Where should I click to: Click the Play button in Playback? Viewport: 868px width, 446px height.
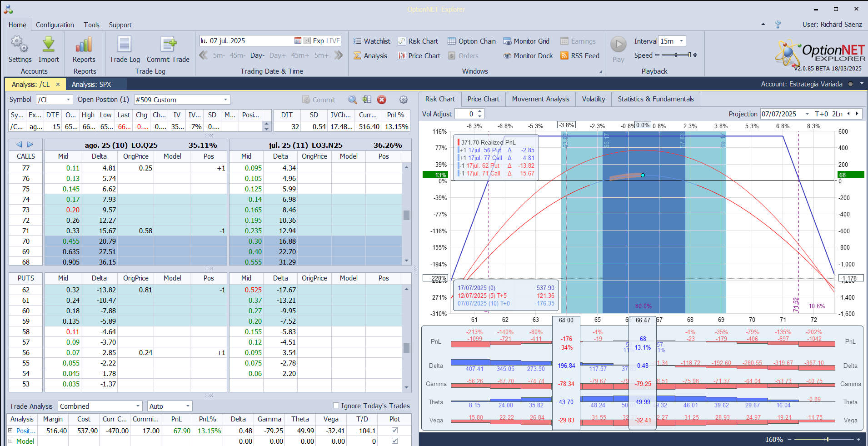pyautogui.click(x=618, y=45)
